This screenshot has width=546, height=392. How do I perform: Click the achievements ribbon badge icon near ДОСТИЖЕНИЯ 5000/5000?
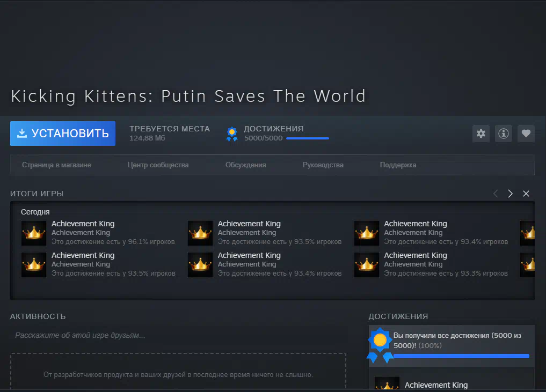[232, 134]
